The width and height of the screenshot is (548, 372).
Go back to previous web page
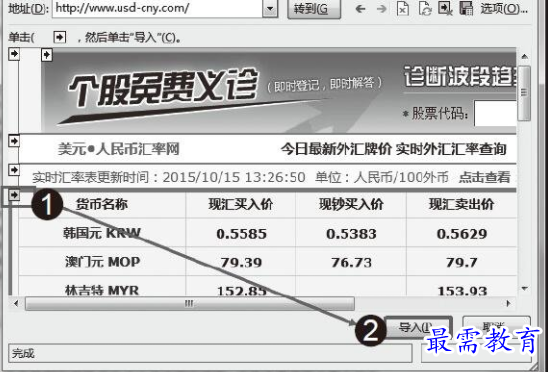(x=360, y=9)
